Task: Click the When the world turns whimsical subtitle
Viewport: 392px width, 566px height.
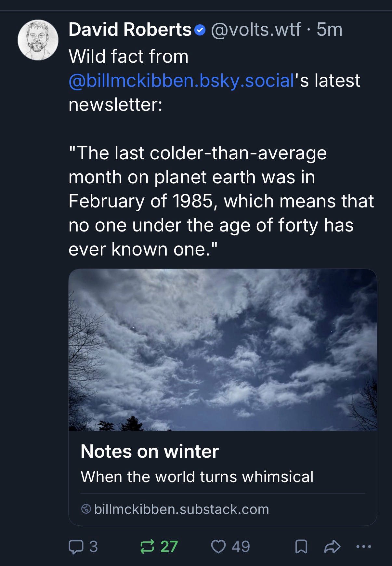Action: pos(197,477)
